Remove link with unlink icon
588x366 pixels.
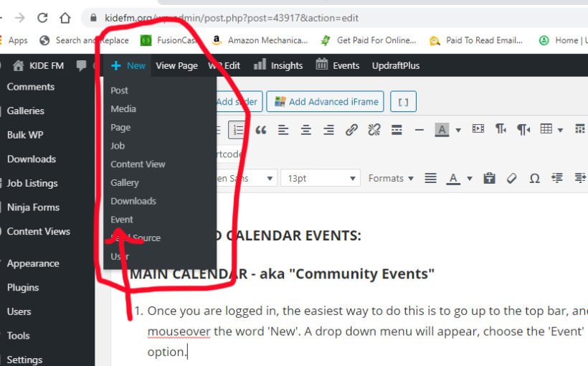[374, 130]
